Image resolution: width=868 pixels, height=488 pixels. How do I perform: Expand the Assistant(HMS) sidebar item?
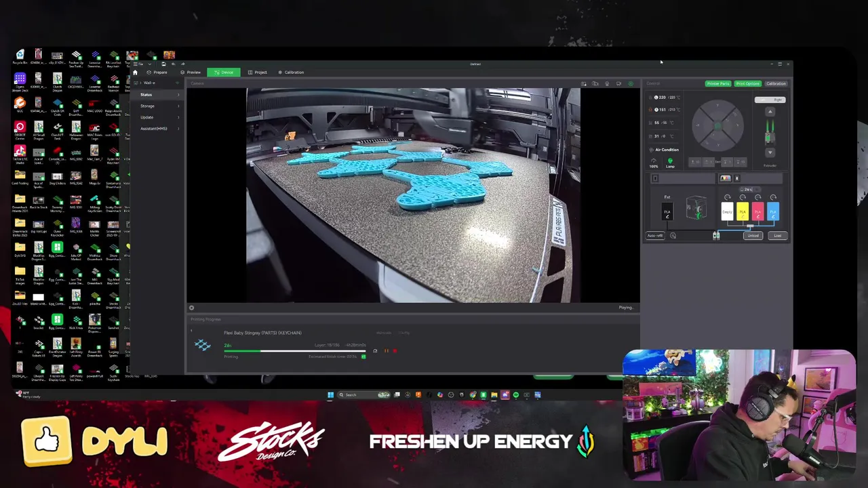tap(178, 128)
